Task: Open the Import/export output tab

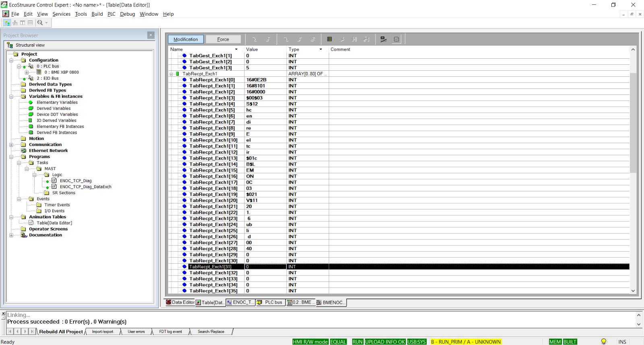Action: pos(103,332)
